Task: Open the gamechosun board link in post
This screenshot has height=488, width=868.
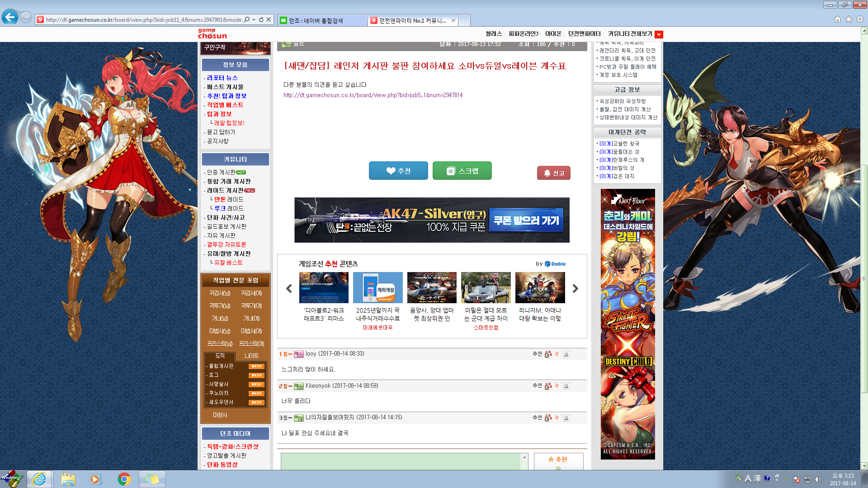Action: (373, 95)
